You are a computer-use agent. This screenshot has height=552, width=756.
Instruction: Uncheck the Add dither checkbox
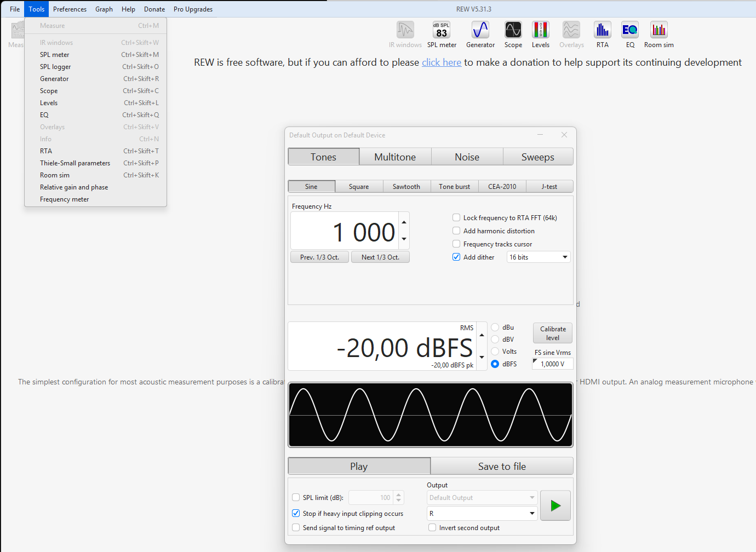(x=456, y=257)
